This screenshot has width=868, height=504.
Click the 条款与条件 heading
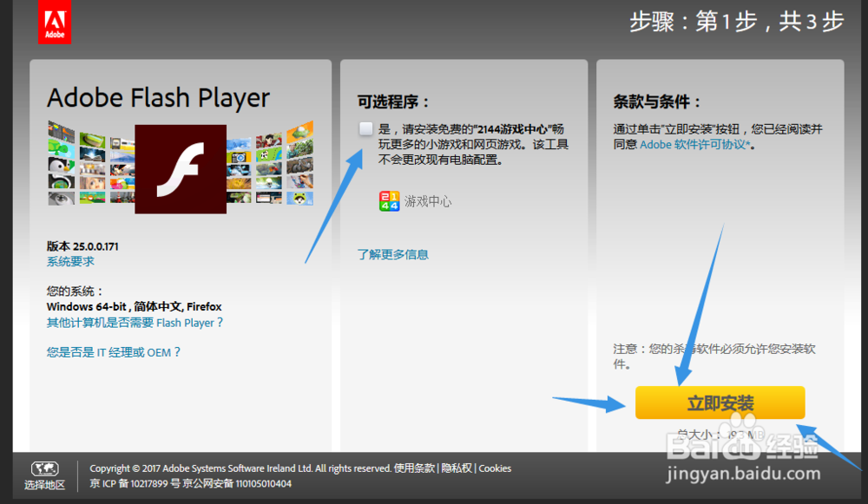(656, 101)
